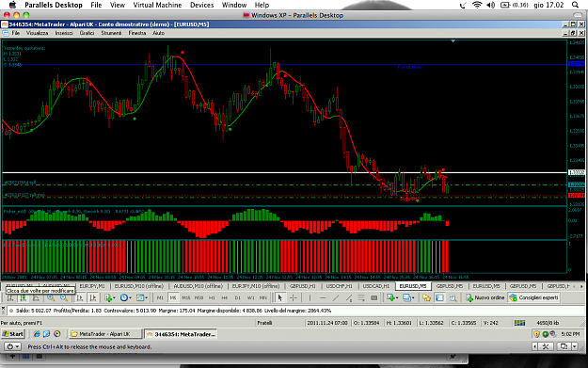Viewport: 588px width, 368px height.
Task: Click the Windows Start button
Action: point(13,334)
